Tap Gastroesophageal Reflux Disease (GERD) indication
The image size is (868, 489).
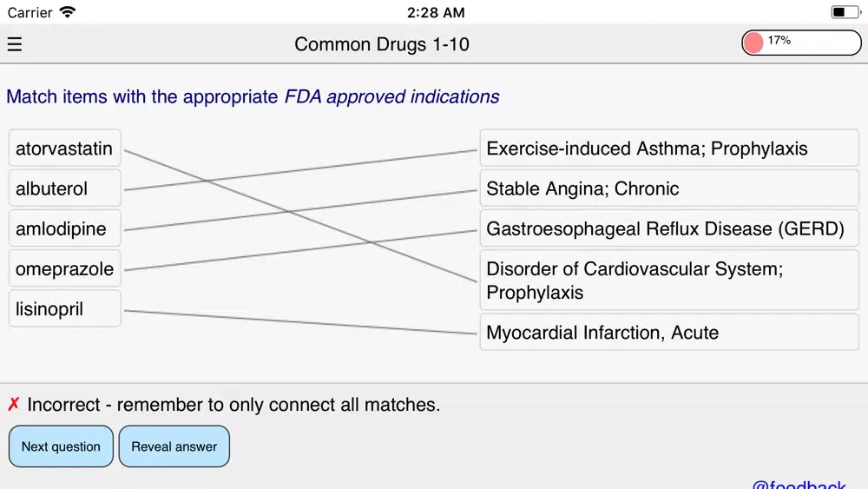pyautogui.click(x=668, y=229)
